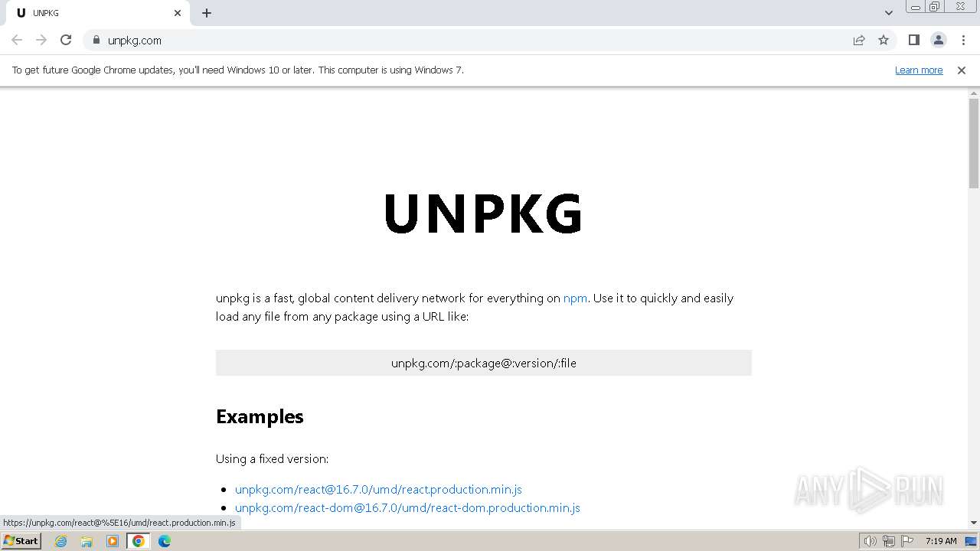Open Action Center flag icon
The height and width of the screenshot is (551, 980).
pos(906,541)
